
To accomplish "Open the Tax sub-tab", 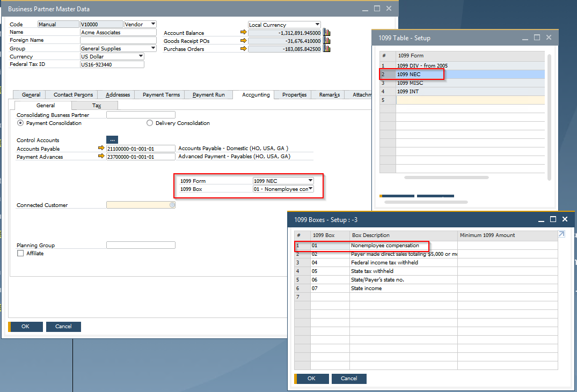I will point(96,105).
